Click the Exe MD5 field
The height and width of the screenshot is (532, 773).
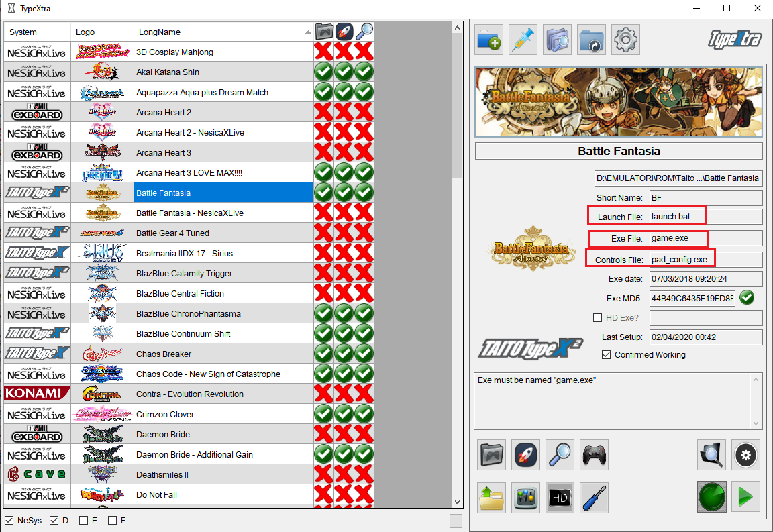pos(692,298)
